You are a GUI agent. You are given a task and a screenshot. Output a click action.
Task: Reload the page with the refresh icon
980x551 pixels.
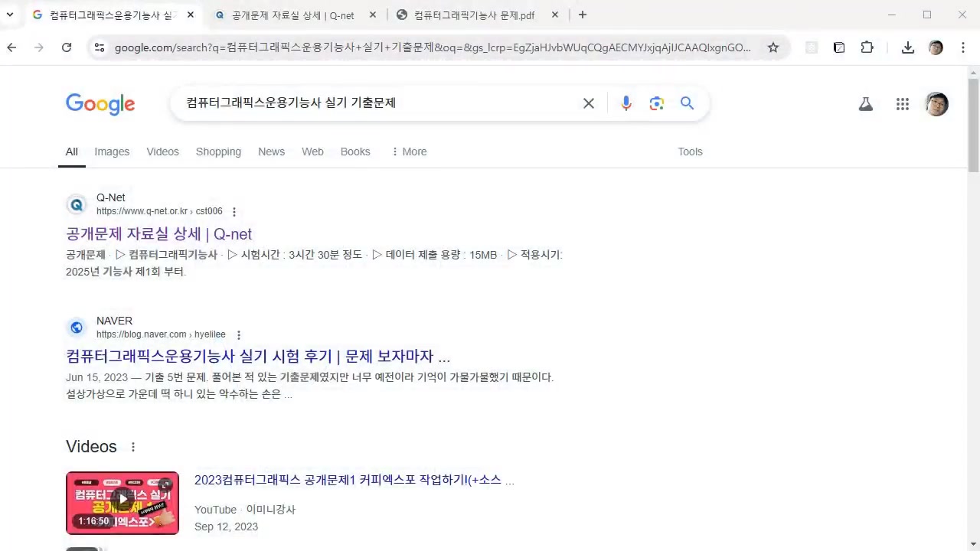coord(67,47)
